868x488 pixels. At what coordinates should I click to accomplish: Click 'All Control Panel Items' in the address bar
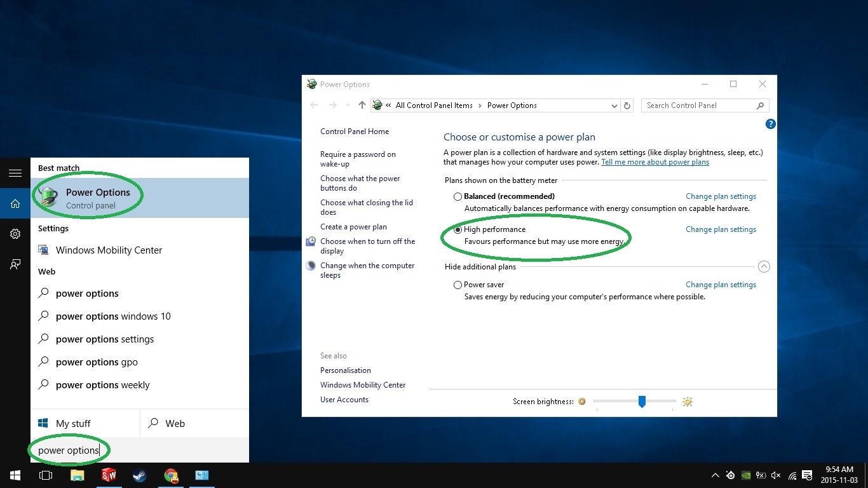434,105
